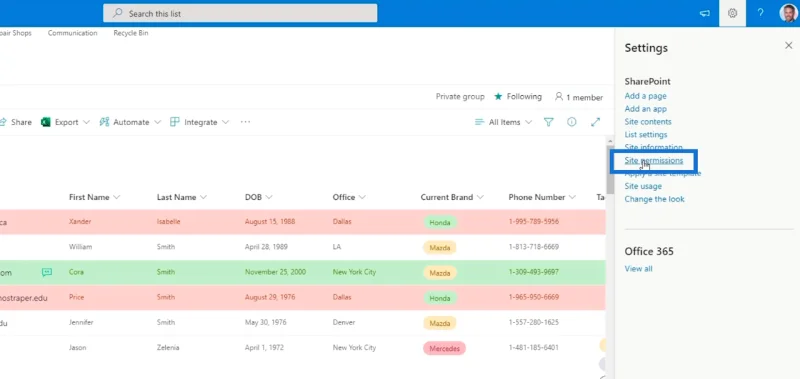800x379 pixels.
Task: Open the Office column menu
Action: tap(362, 197)
